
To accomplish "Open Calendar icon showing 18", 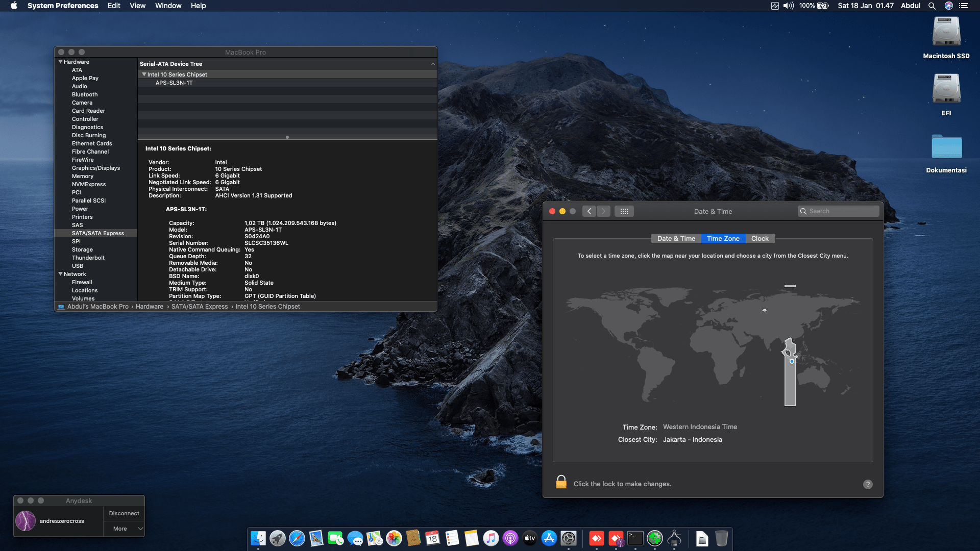I will 433,538.
